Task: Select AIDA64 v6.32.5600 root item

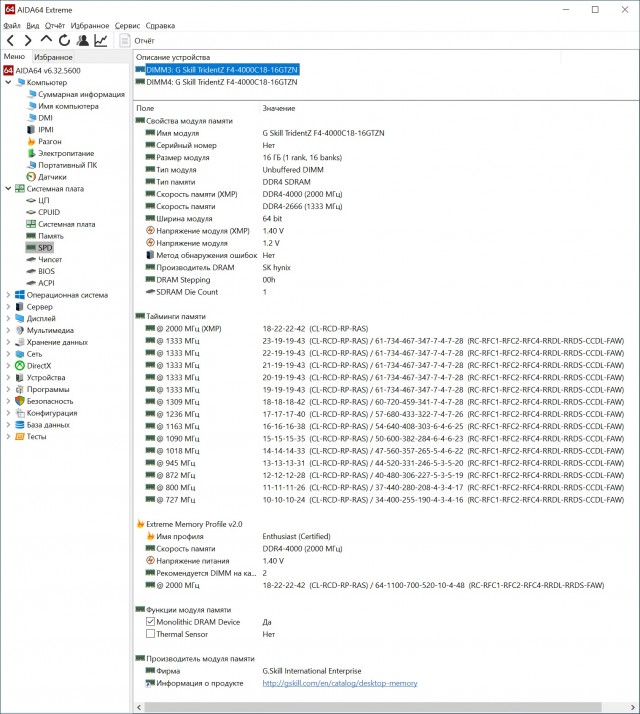Action: [x=42, y=71]
